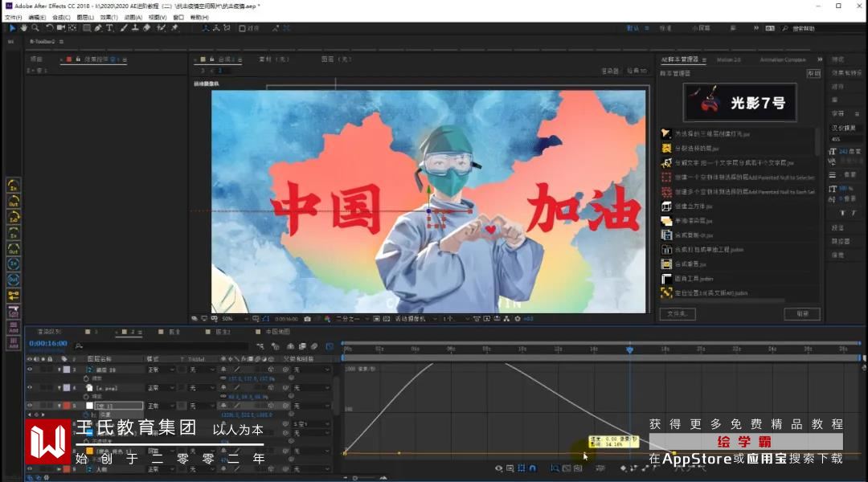Click the timeline layer search field
This screenshot has width=868, height=482.
click(163, 346)
